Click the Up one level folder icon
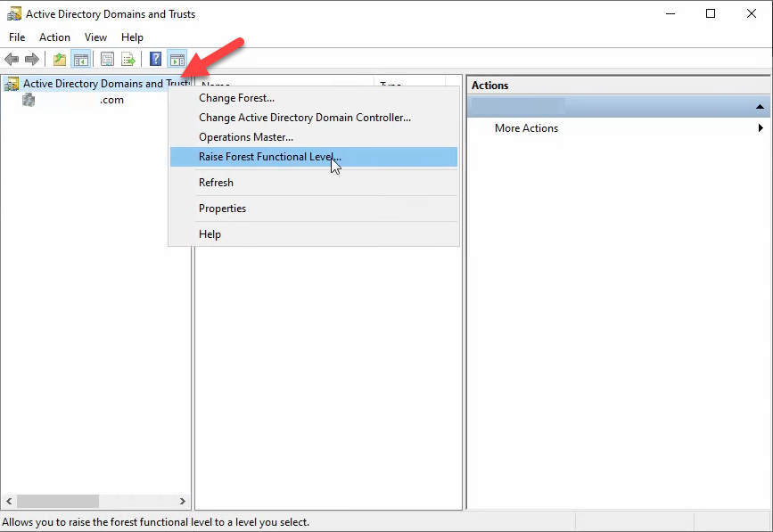 tap(60, 60)
